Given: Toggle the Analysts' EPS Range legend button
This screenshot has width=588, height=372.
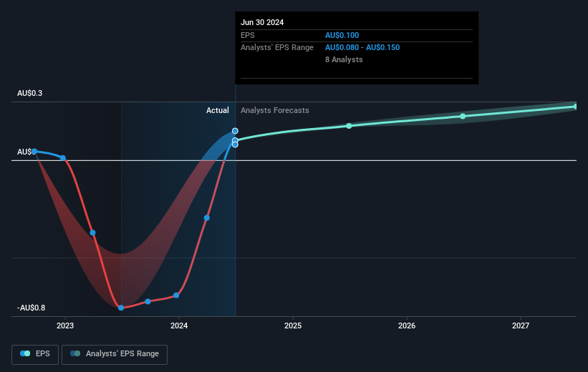Looking at the screenshot, I should 115,354.
